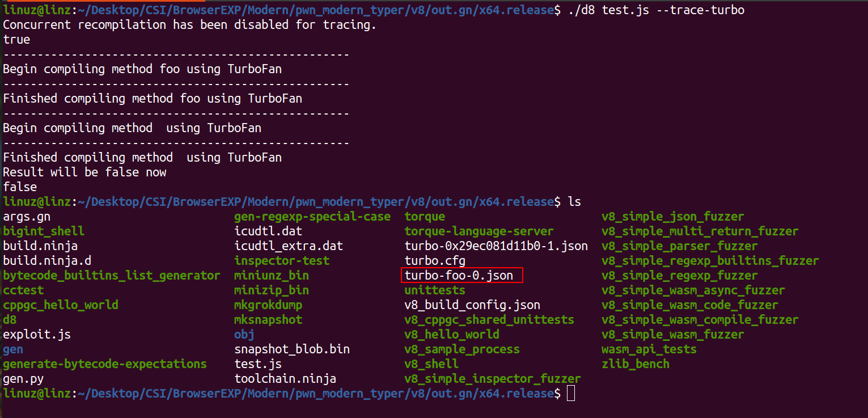Click the v8_build_config.json file name
Image resolution: width=868 pixels, height=418 pixels.
coord(472,305)
